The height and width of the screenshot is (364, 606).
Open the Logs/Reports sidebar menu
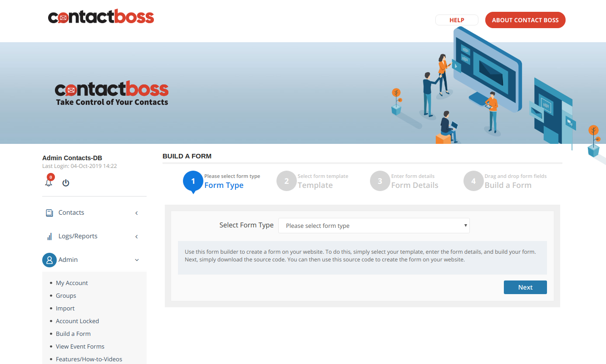tap(94, 236)
